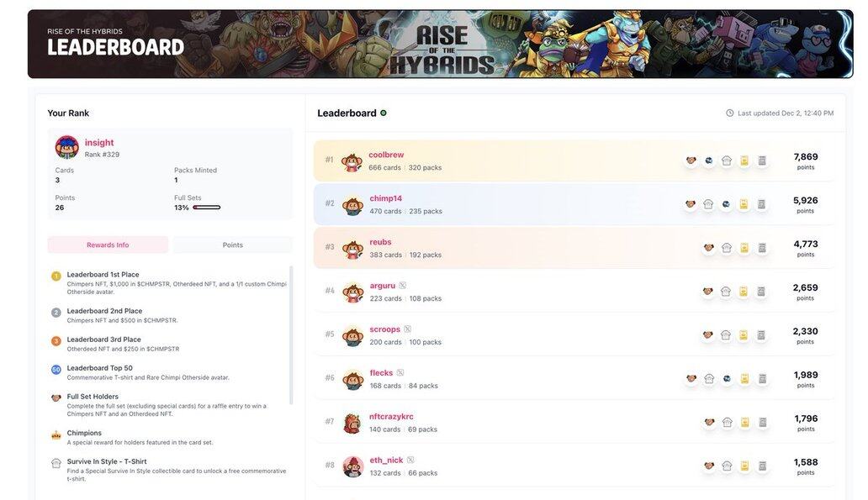Open coolbrew's profile link
This screenshot has width=868, height=500.
(x=386, y=155)
